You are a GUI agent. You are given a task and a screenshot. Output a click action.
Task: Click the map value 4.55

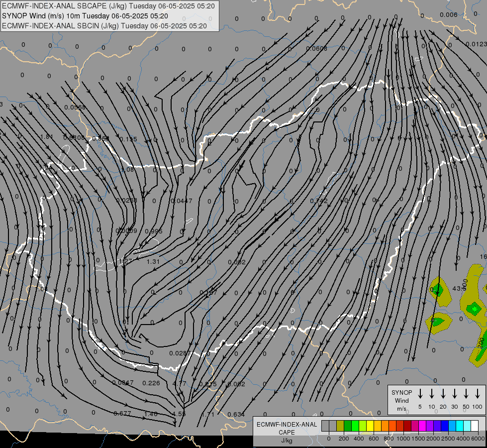179,414
